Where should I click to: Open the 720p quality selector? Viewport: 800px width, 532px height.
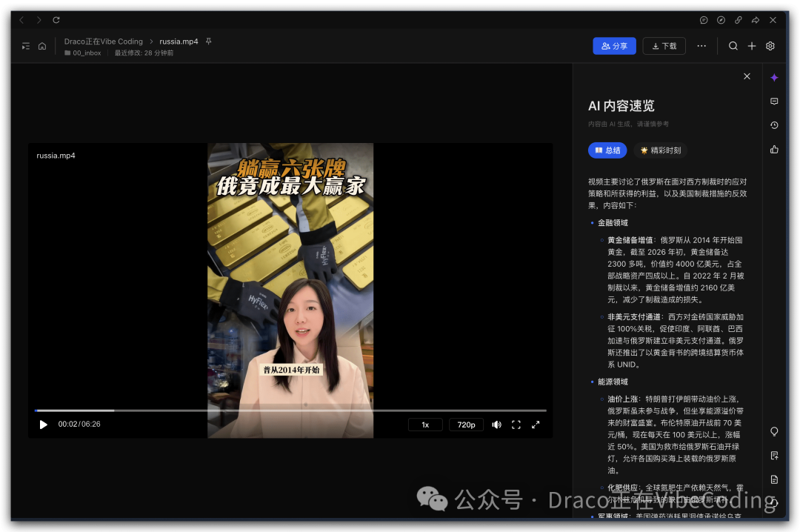coord(466,424)
